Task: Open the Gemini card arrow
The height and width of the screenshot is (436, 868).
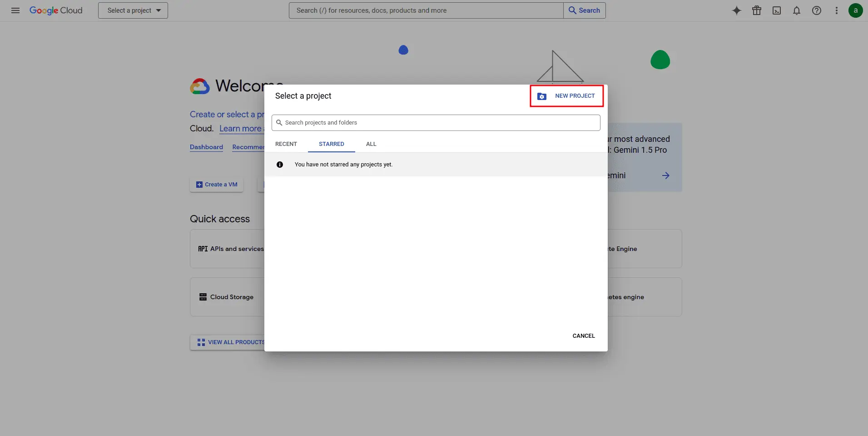Action: click(665, 175)
